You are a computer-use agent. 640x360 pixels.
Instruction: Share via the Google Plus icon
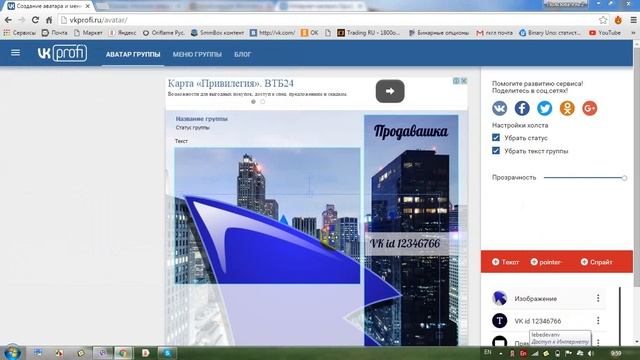589,108
